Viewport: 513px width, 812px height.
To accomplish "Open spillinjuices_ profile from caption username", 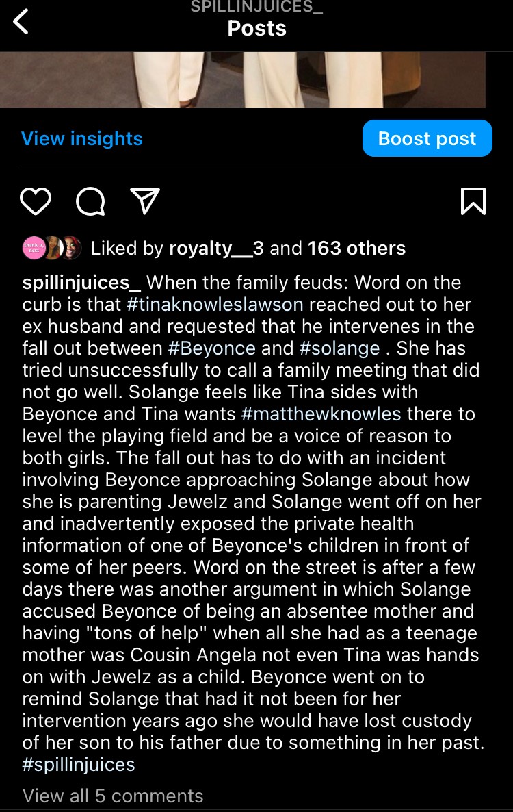I will coord(81,282).
